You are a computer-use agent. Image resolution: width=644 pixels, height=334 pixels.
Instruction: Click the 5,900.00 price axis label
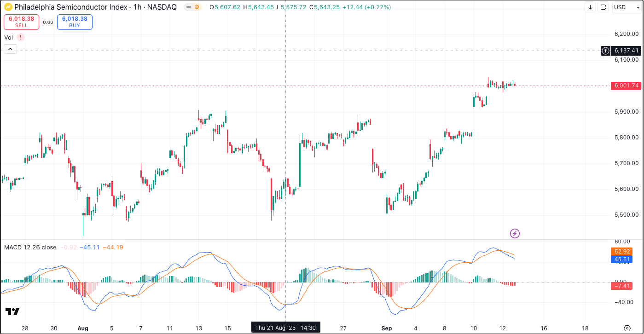[x=626, y=112]
